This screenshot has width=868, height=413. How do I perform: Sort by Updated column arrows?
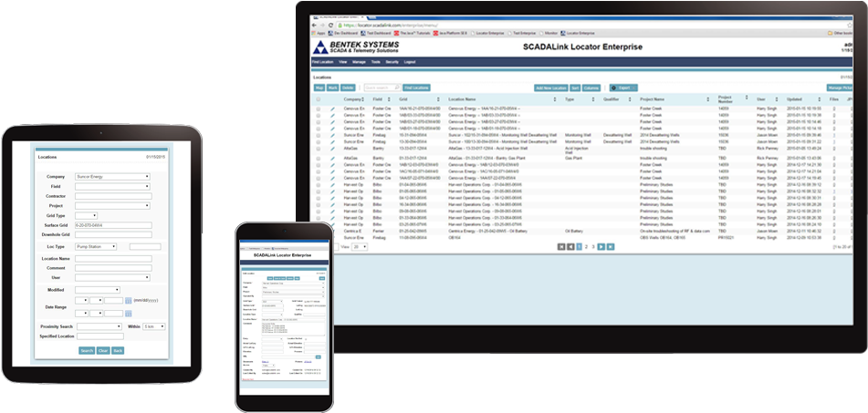coord(821,99)
